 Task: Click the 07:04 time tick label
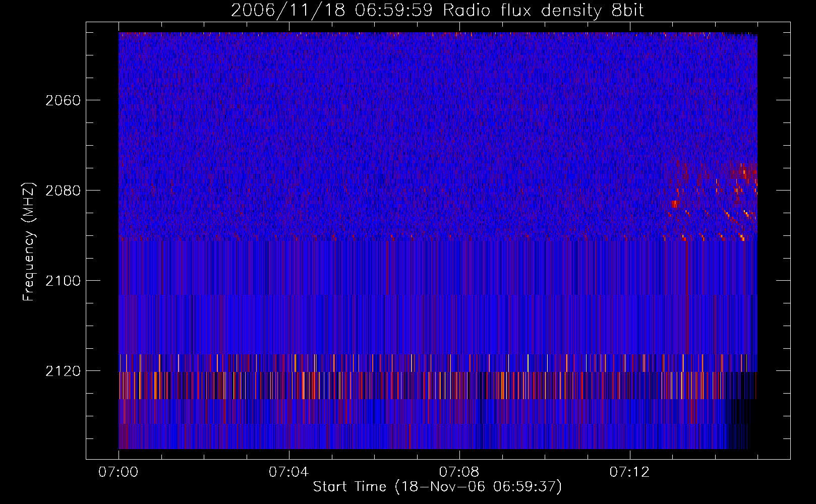[289, 472]
